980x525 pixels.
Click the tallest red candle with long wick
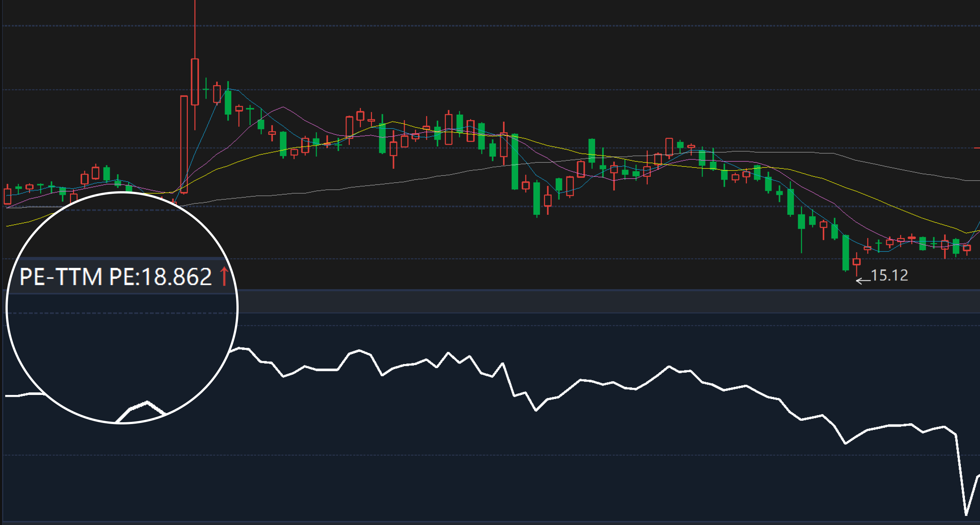tap(195, 81)
